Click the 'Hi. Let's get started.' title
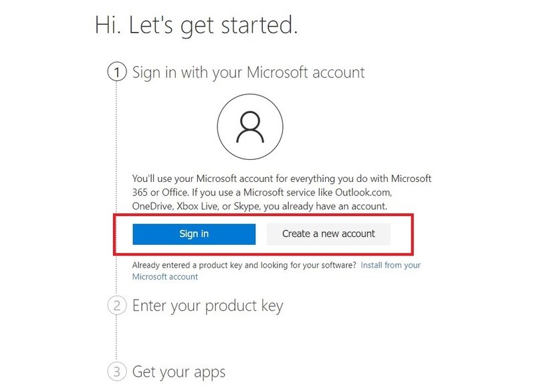This screenshot has width=535, height=392. coord(197,25)
